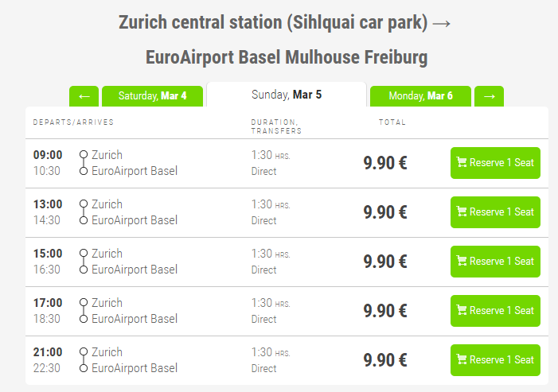Click cart icon on 09:00 departure row

[462, 163]
